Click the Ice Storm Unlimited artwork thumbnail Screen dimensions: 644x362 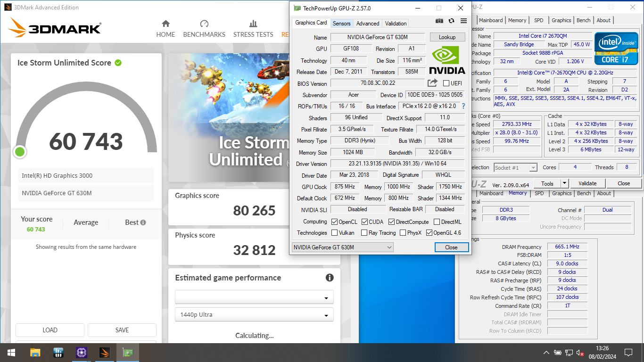pos(228,117)
